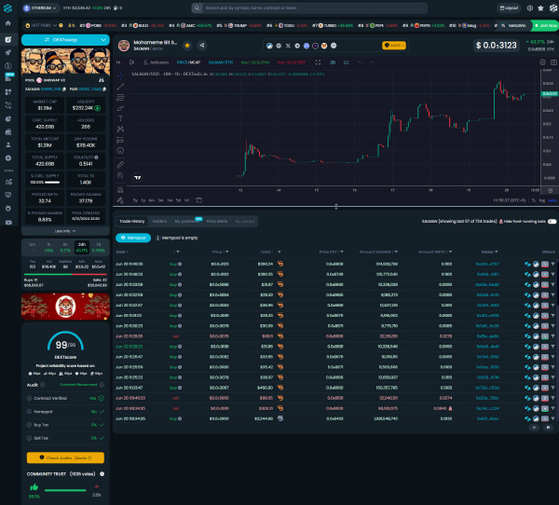Open the rocket icon in the left sidebar
Image resolution: width=559 pixels, height=505 pixels.
click(8, 53)
